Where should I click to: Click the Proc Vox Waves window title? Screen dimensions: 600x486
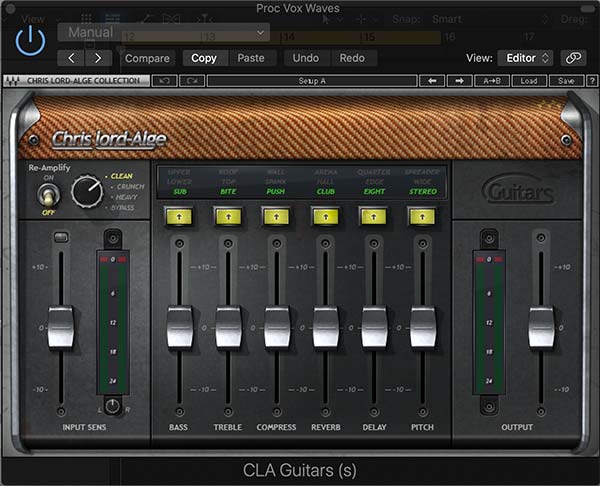pos(298,8)
